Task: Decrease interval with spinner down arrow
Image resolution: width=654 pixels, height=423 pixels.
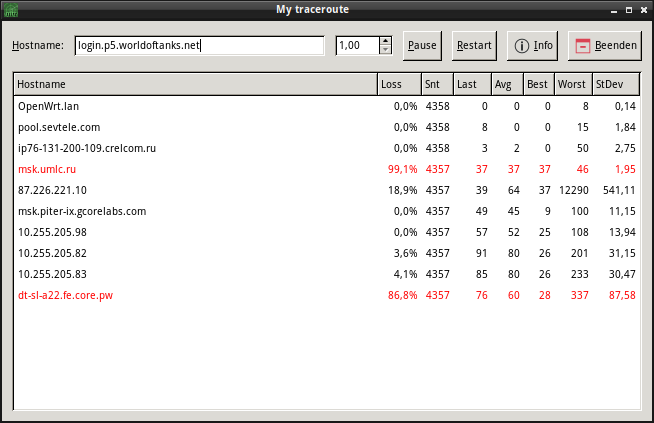Action: pyautogui.click(x=385, y=50)
